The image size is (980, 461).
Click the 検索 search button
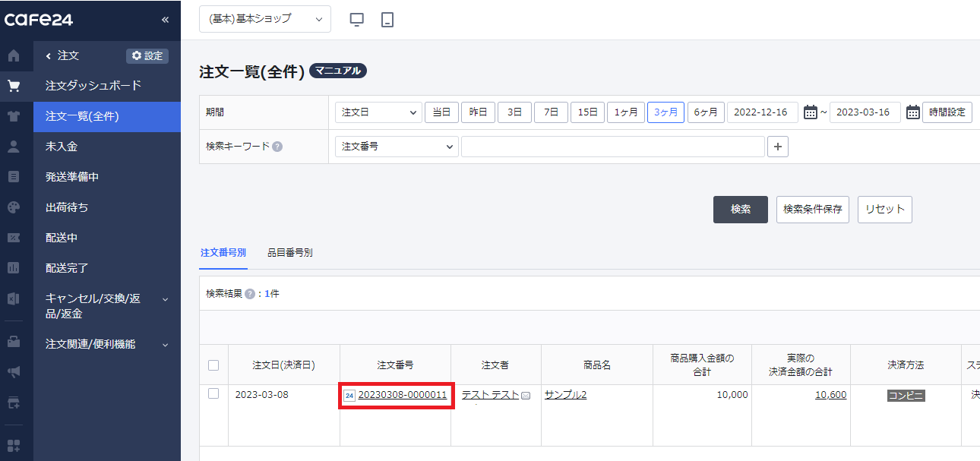pos(740,210)
